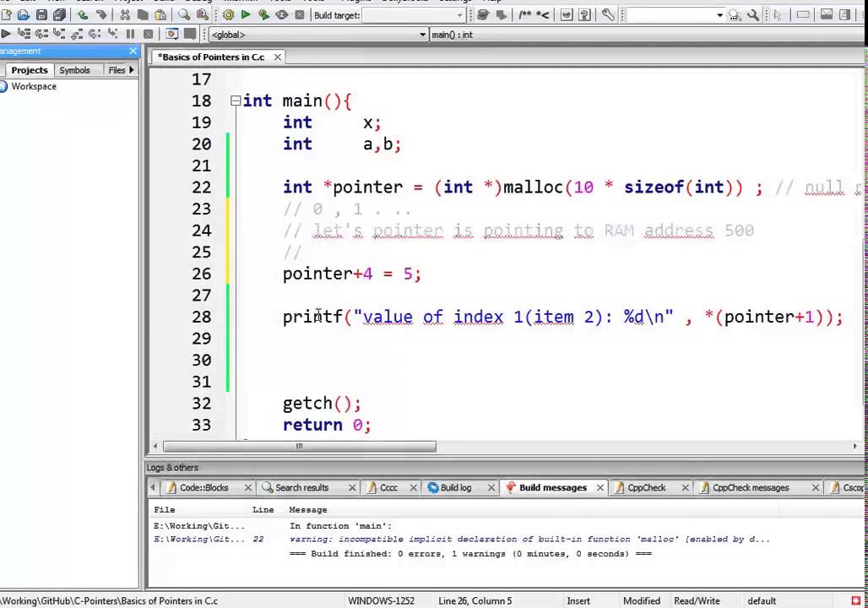Click the Step out debug icon
This screenshot has width=868, height=608.
click(77, 34)
